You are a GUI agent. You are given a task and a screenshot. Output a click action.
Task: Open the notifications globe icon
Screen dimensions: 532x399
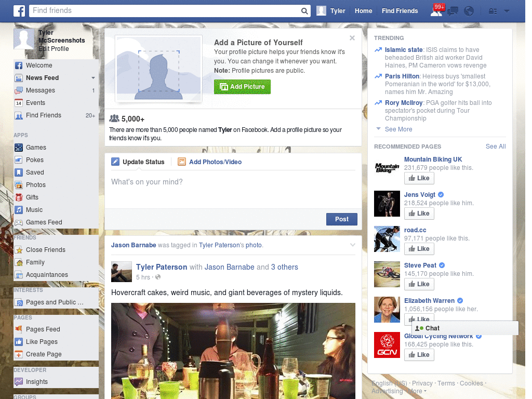(x=469, y=11)
